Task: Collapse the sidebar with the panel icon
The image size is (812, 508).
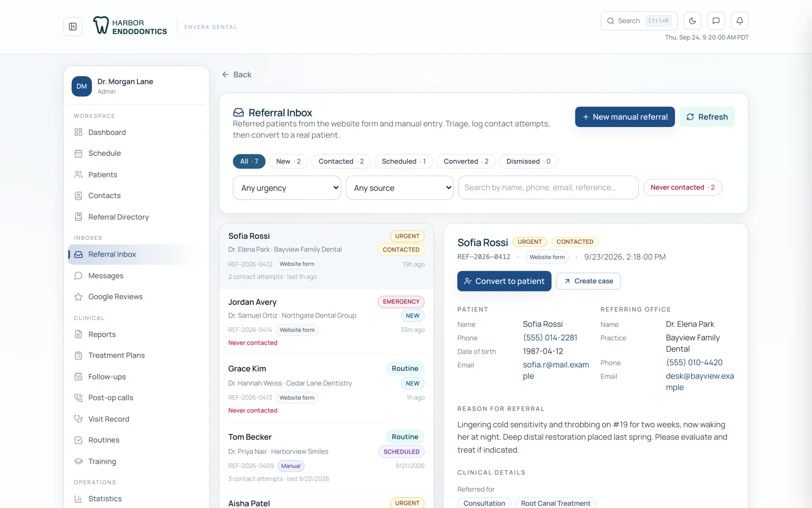Action: [x=73, y=26]
